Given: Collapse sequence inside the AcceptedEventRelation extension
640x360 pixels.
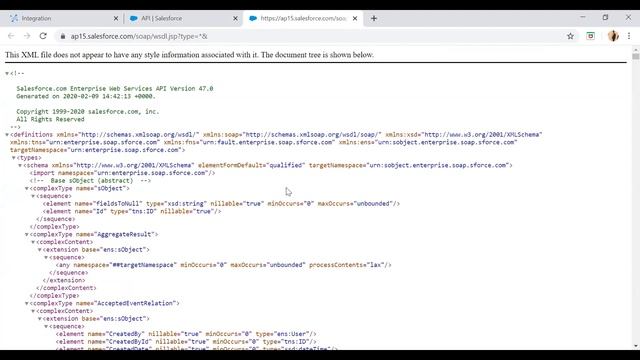Looking at the screenshot, I should [x=46, y=327].
